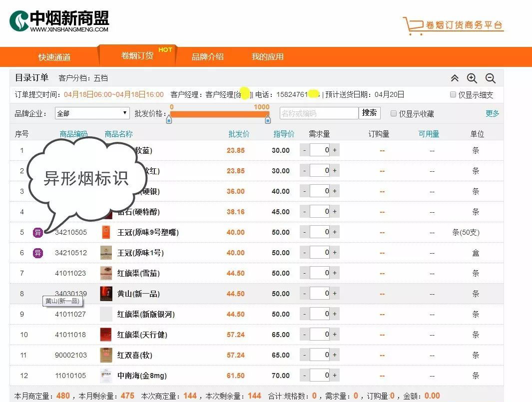
Task: Click the 更多 link
Action: point(493,113)
